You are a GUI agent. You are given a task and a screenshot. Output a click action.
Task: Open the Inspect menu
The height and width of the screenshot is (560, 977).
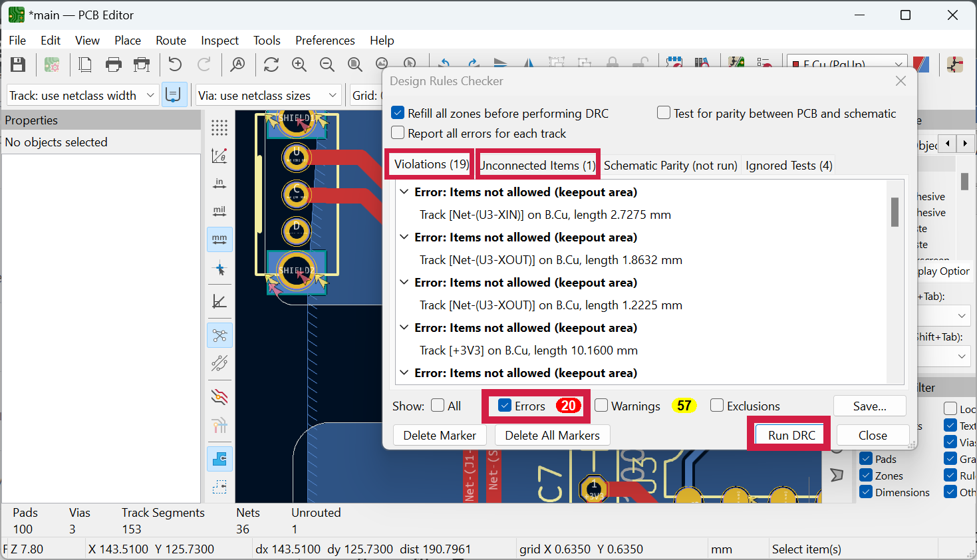(219, 41)
